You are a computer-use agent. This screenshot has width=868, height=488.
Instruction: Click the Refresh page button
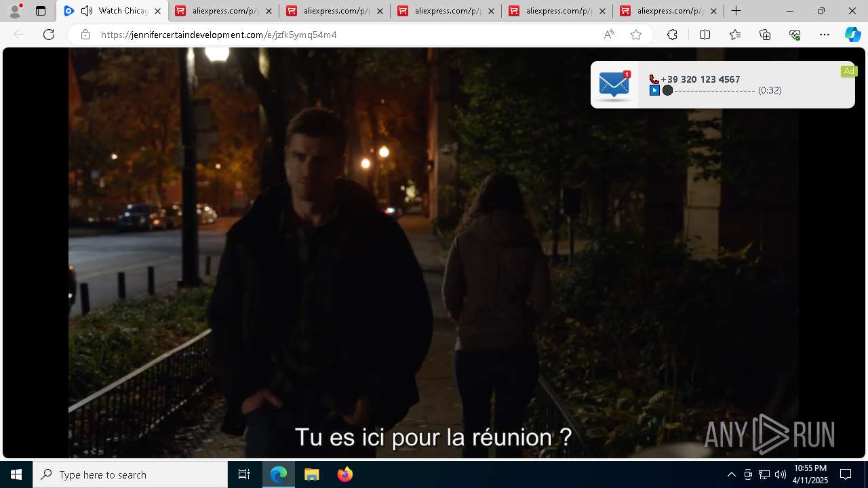[49, 35]
